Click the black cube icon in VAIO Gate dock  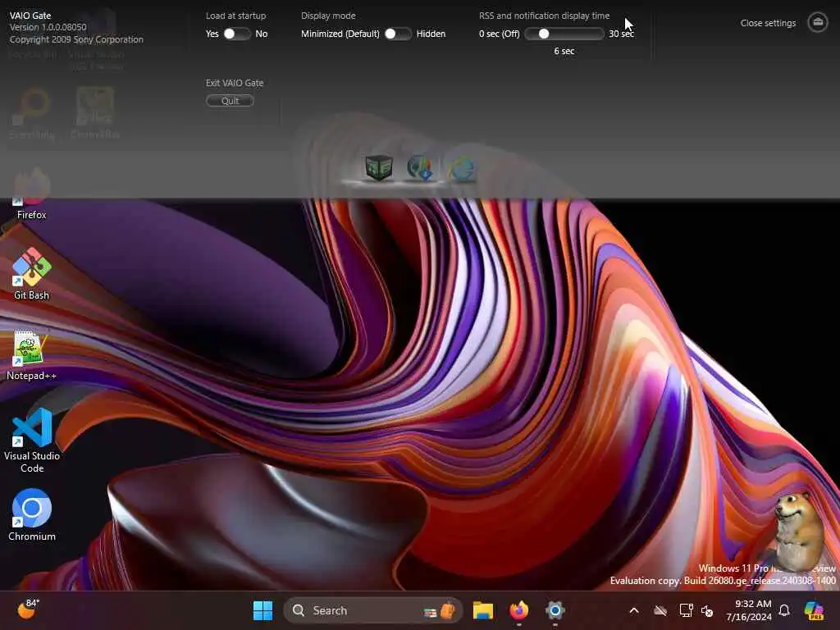[x=379, y=167]
